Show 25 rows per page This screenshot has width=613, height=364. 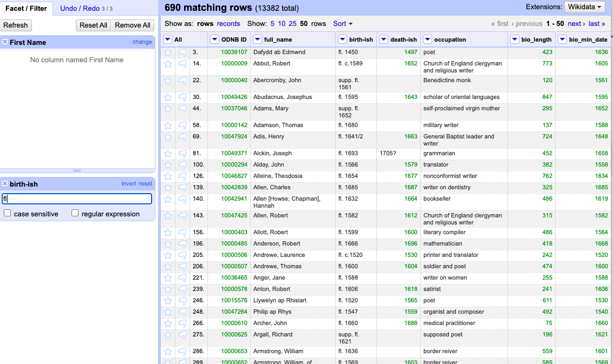[292, 24]
